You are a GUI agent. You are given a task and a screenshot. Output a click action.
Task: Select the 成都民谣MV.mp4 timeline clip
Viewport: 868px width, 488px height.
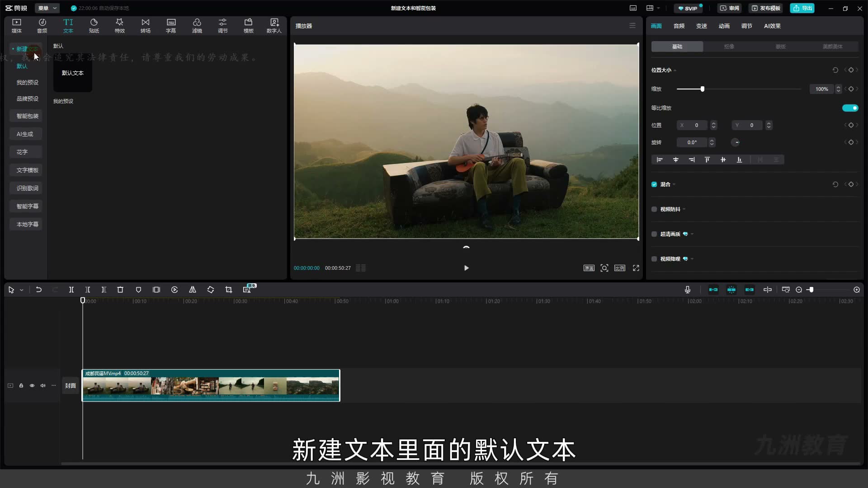pos(211,385)
